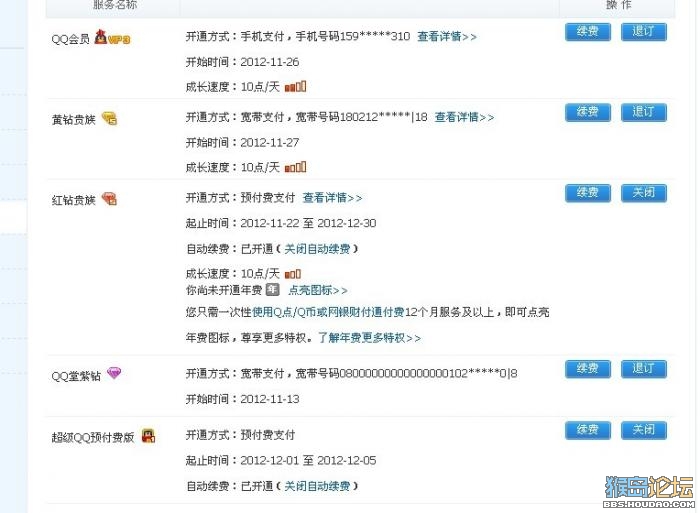This screenshot has height=513, width=700.
Task: Open 了解年费更多特权>> link
Action: 369,338
